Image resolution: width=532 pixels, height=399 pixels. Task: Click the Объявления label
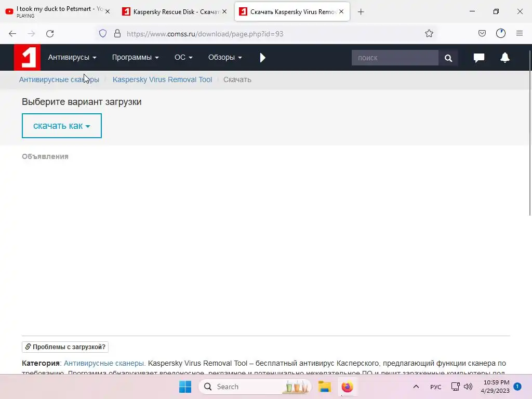click(x=45, y=156)
